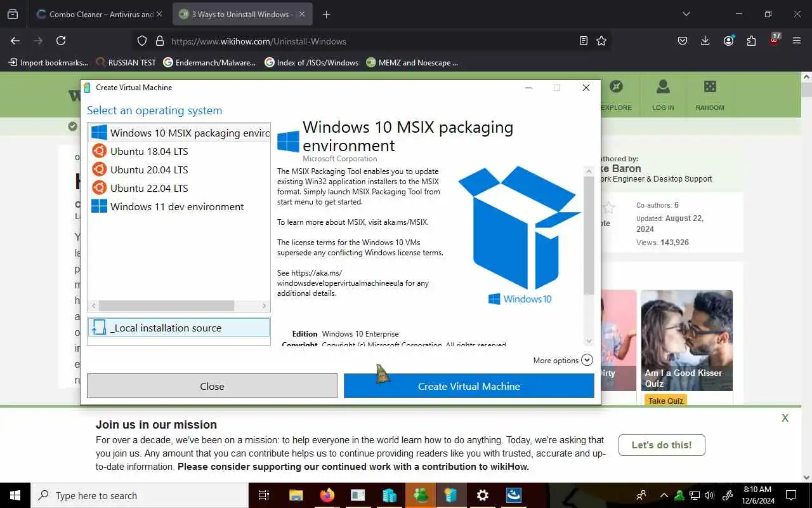Viewport: 812px width, 508px height.
Task: Open Firefox account icon
Action: pyautogui.click(x=728, y=41)
